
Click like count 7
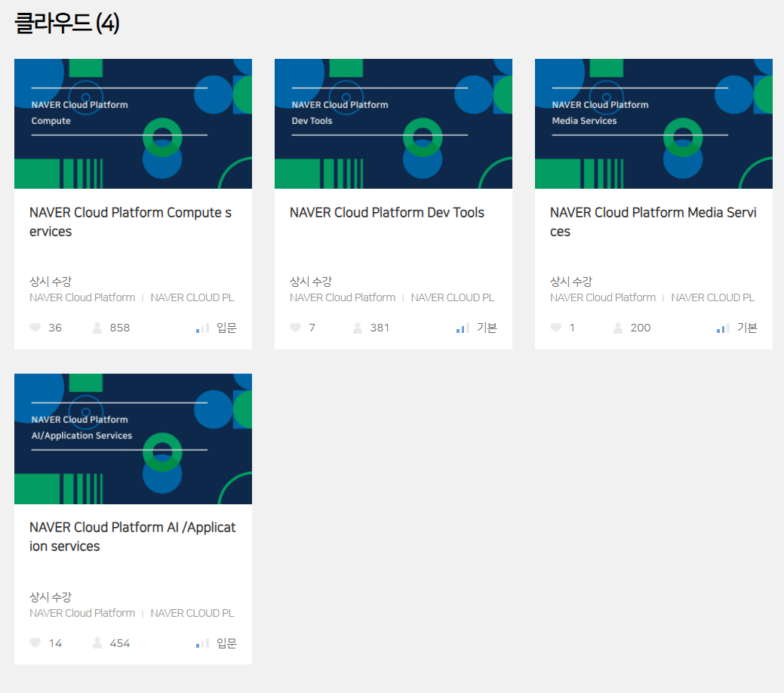tap(312, 328)
